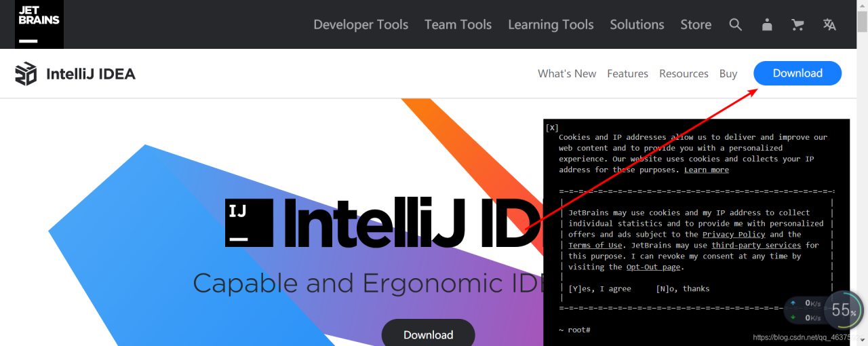Open Team Tools menu
Image resolution: width=868 pixels, height=346 pixels.
pyautogui.click(x=458, y=24)
